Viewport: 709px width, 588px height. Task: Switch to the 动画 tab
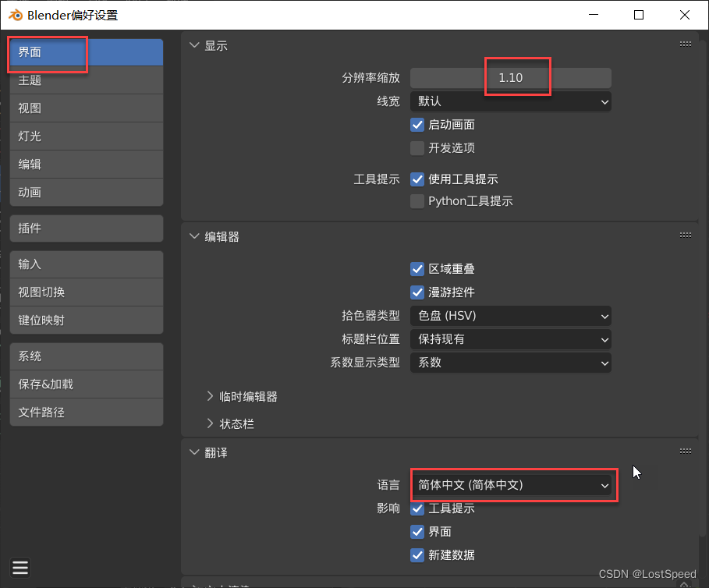(x=87, y=193)
